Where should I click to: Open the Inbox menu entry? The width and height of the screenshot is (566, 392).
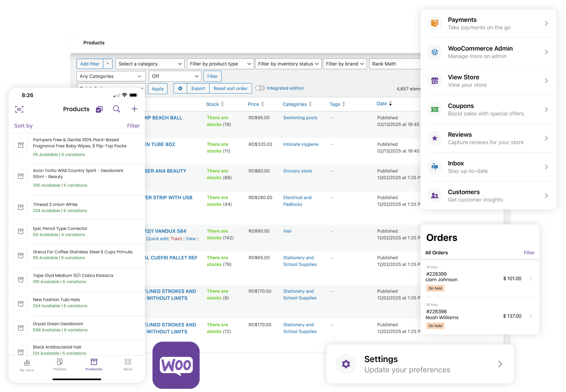click(489, 167)
